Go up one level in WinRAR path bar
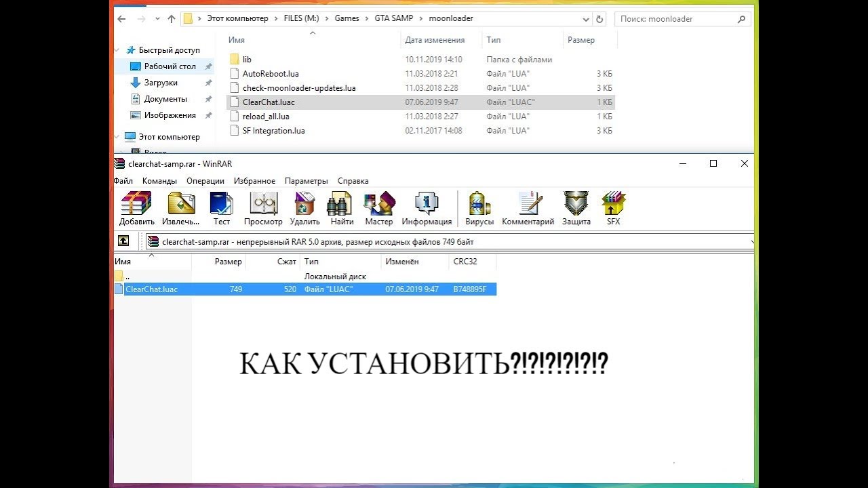The width and height of the screenshot is (868, 488). click(x=123, y=241)
